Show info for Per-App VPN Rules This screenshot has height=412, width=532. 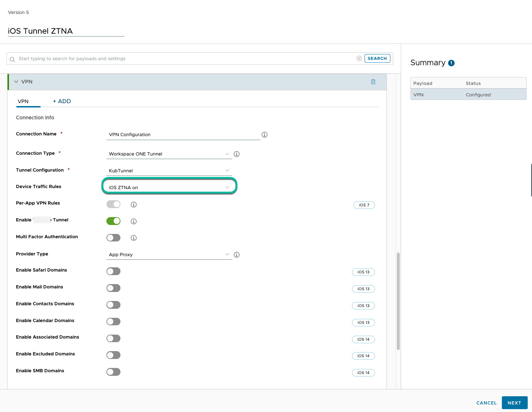(x=134, y=205)
